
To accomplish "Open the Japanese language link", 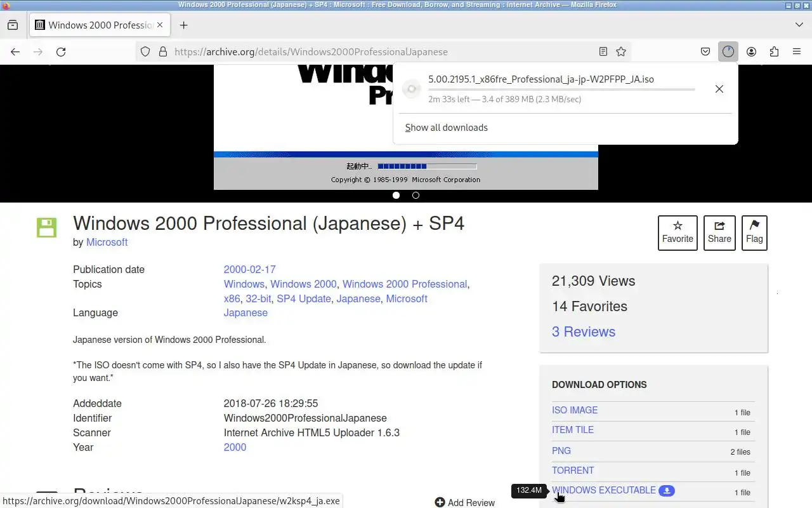I will 246,312.
